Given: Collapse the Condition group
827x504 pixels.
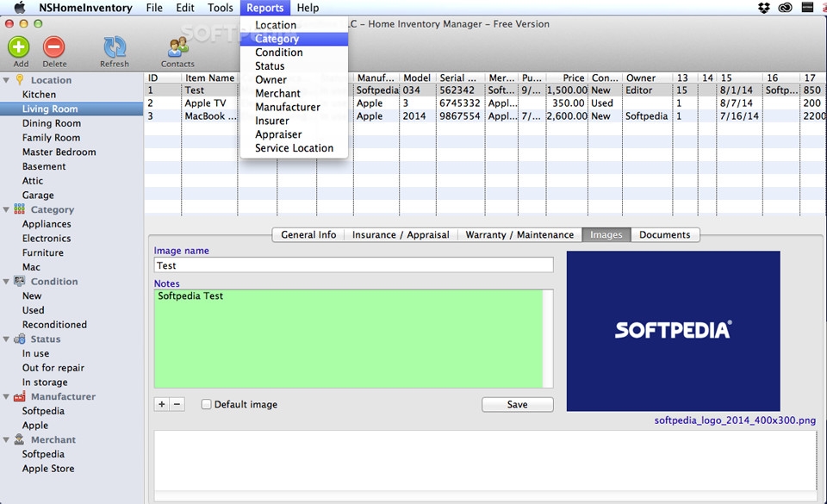Looking at the screenshot, I should [x=6, y=282].
